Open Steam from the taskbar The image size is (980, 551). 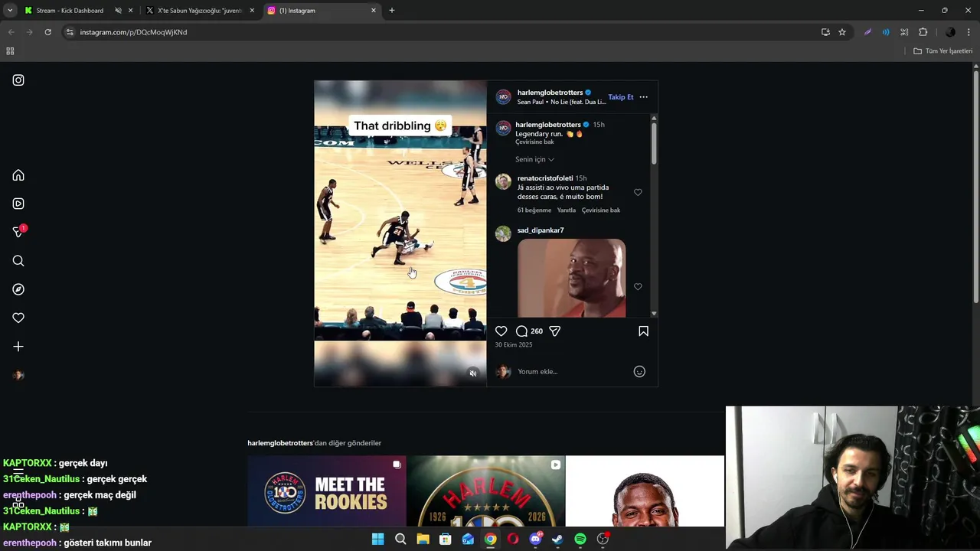point(557,540)
